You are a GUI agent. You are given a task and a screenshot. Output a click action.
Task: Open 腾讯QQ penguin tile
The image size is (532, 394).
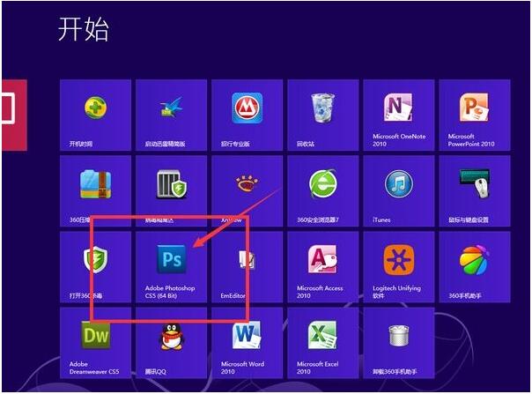172,343
